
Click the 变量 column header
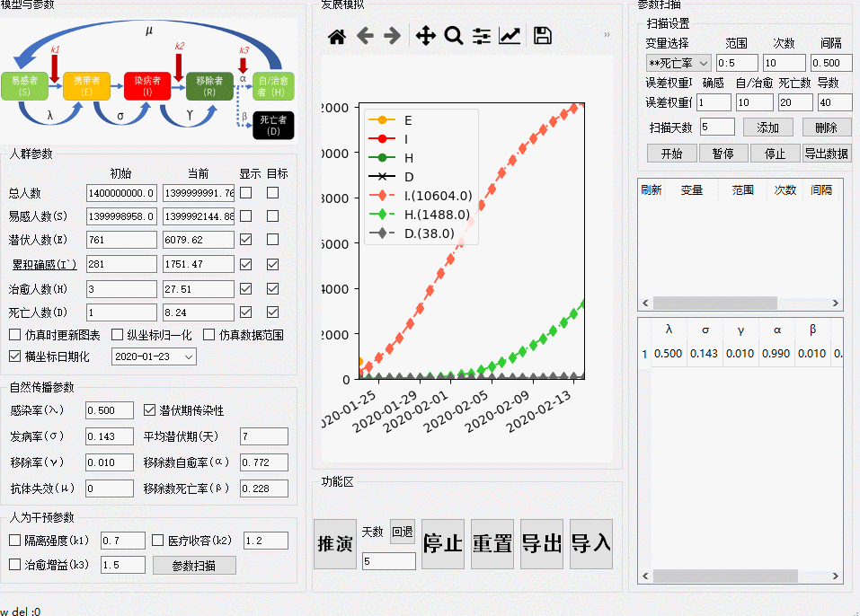click(x=691, y=190)
